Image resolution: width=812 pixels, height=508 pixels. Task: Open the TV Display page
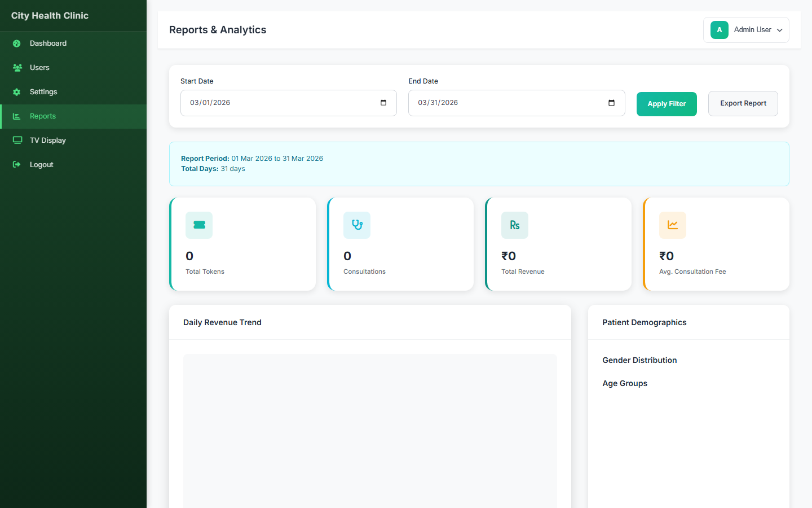click(x=73, y=141)
